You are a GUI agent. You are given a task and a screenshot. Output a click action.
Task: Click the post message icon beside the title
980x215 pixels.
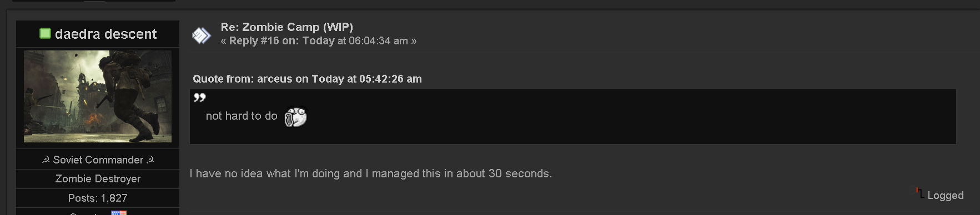(x=201, y=35)
